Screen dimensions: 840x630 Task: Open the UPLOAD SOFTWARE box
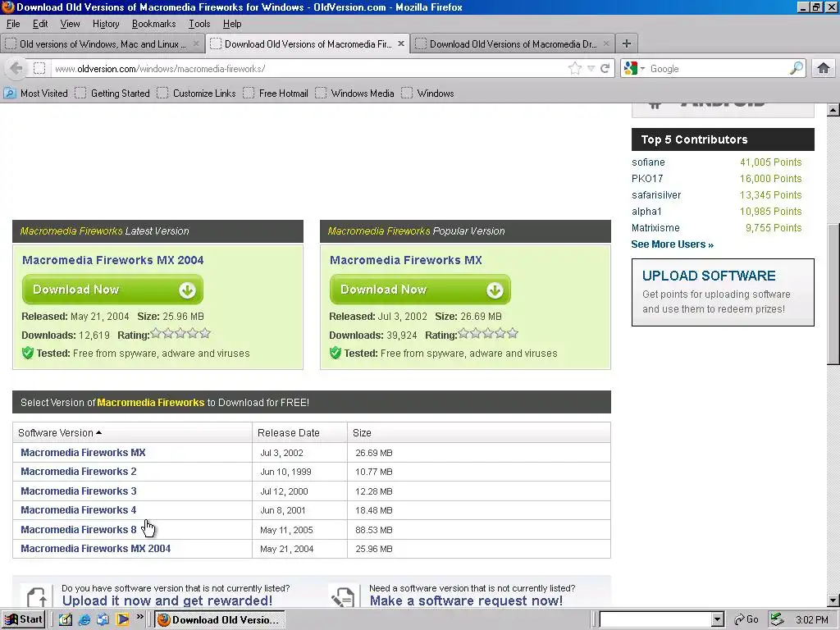point(723,293)
